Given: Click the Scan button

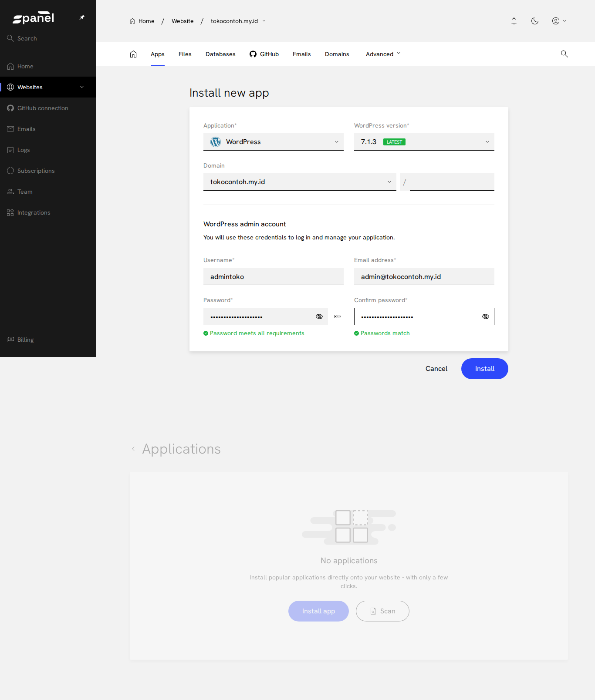Looking at the screenshot, I should pos(382,611).
